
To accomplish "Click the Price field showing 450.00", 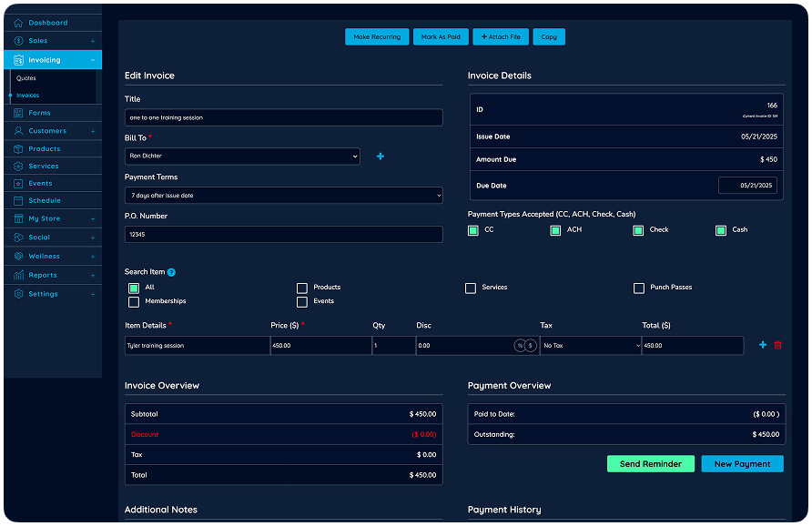I will (x=321, y=345).
